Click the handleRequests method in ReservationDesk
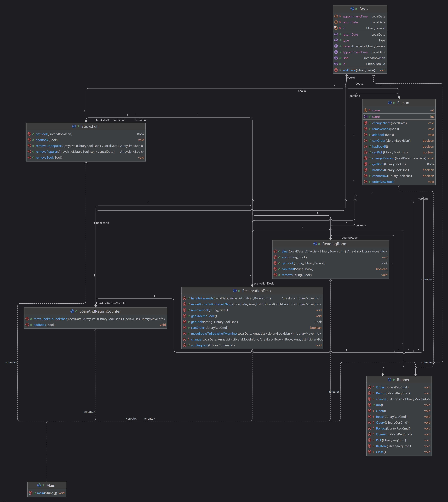 (x=202, y=298)
